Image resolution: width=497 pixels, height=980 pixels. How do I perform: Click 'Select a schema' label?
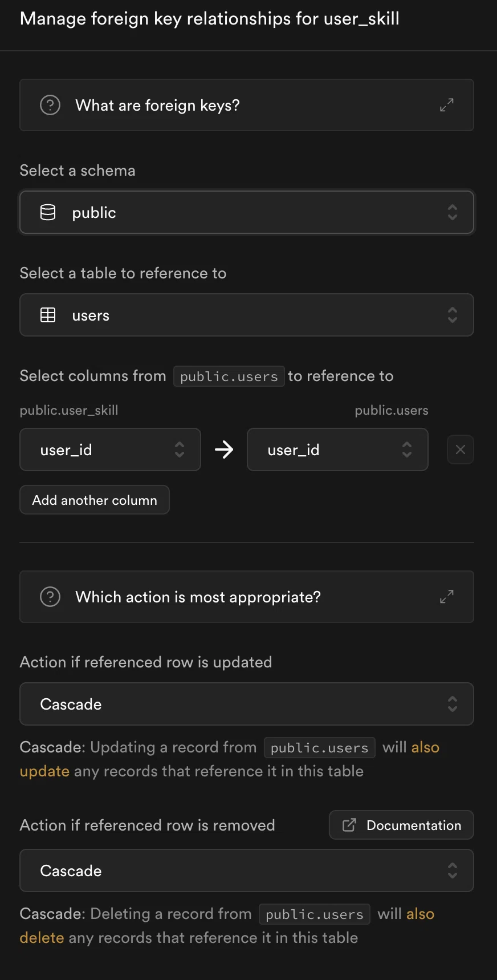78,171
